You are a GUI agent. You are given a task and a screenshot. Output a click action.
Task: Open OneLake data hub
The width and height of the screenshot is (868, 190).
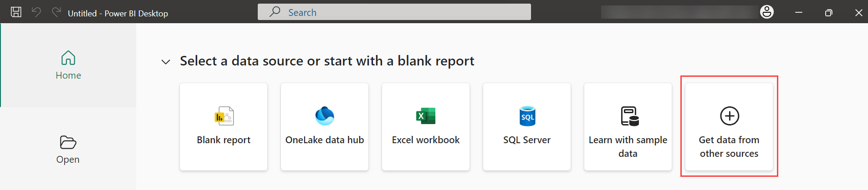325,127
